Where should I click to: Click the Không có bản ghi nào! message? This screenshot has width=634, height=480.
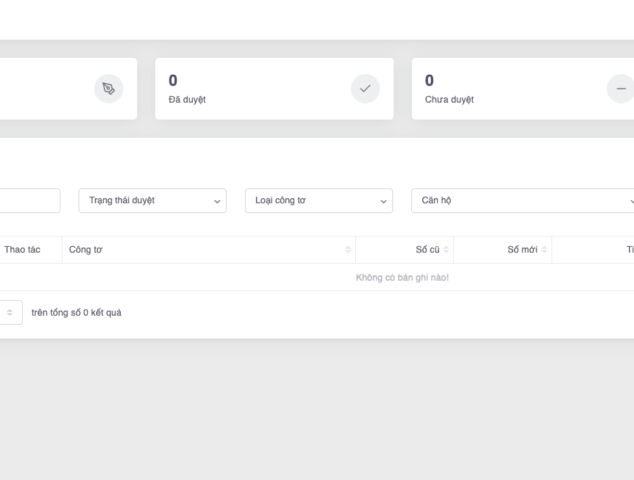[x=402, y=277]
